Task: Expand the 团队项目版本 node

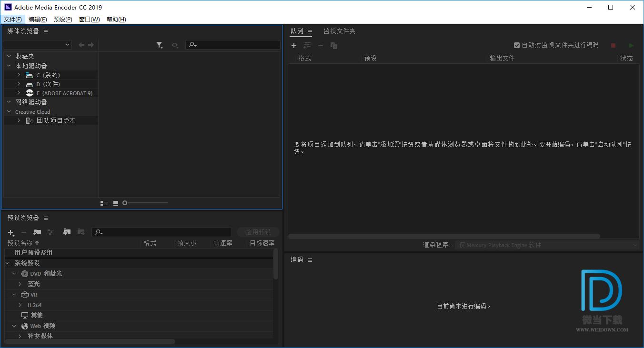Action: 19,120
